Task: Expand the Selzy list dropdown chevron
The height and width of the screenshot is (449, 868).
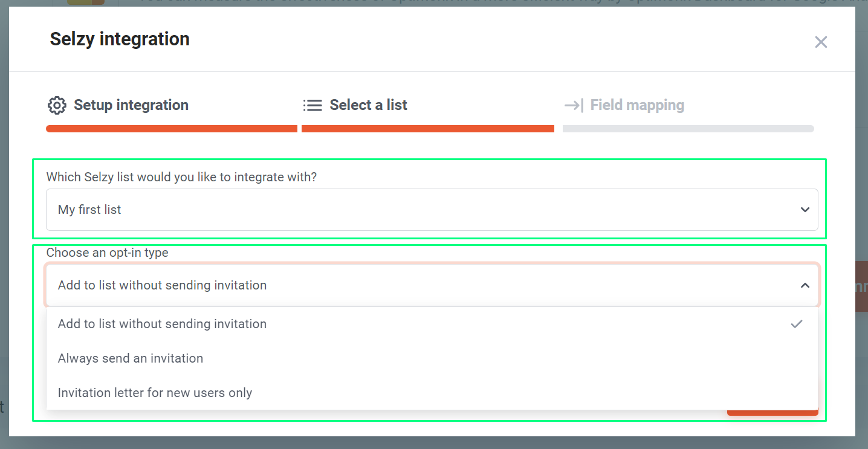Action: click(x=805, y=210)
